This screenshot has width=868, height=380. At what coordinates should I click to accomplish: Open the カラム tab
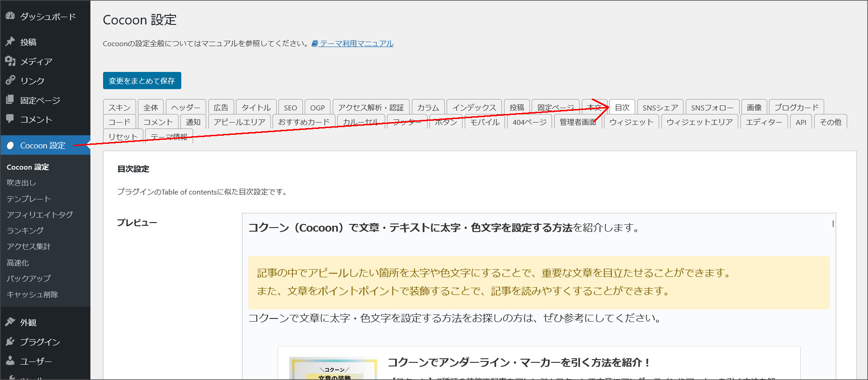[x=428, y=107]
